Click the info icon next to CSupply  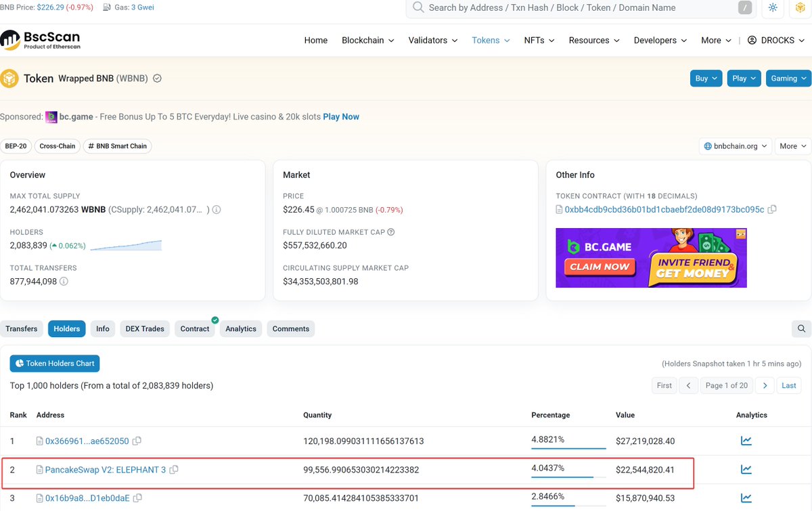pyautogui.click(x=217, y=210)
